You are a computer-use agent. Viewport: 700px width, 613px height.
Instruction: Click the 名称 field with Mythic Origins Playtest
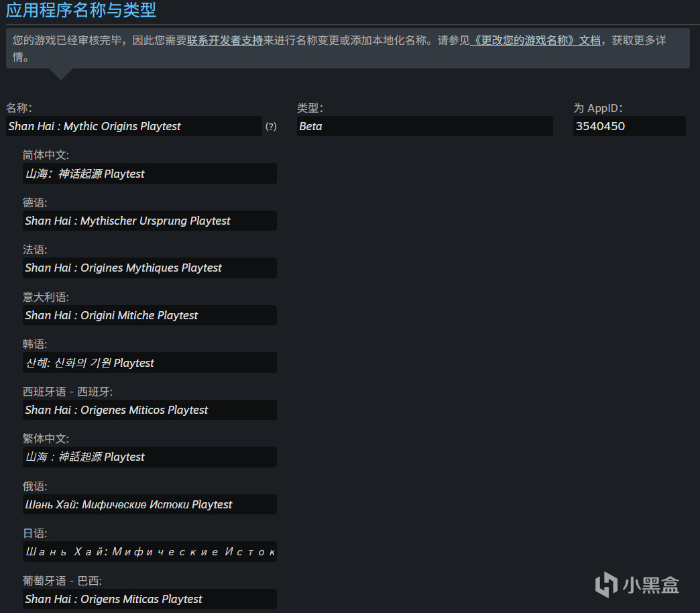(134, 126)
